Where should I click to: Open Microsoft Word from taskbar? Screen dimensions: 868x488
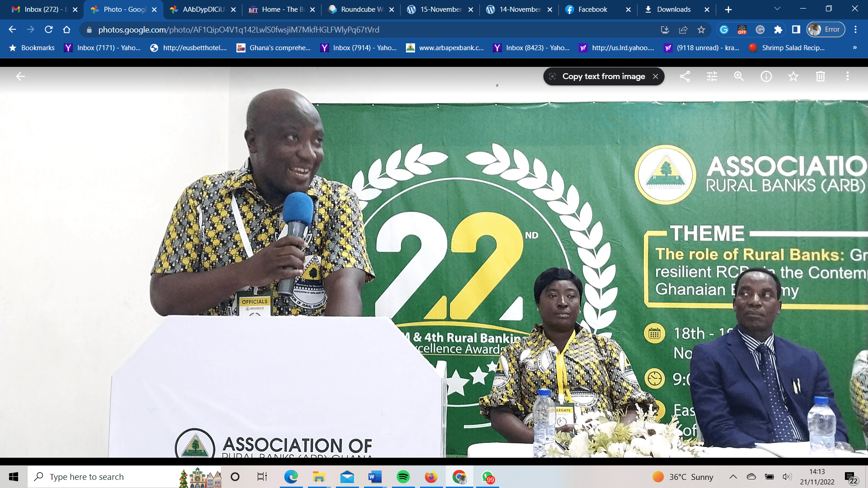[375, 477]
